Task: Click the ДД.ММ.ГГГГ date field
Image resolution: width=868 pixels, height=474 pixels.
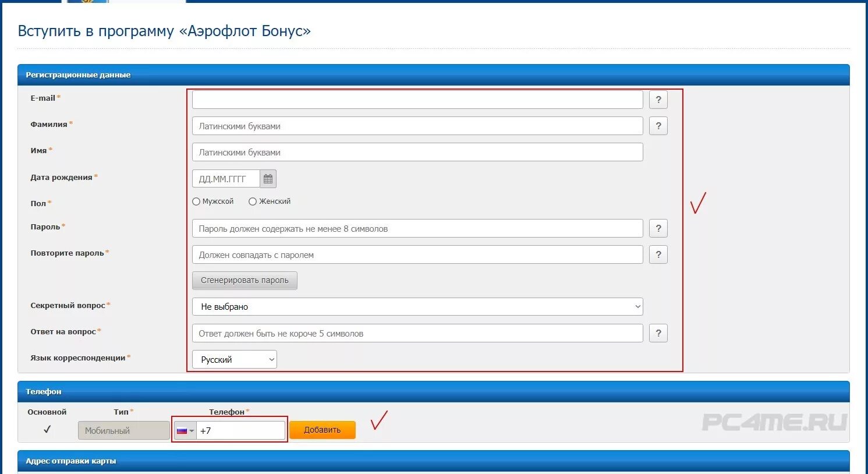Action: pyautogui.click(x=226, y=179)
